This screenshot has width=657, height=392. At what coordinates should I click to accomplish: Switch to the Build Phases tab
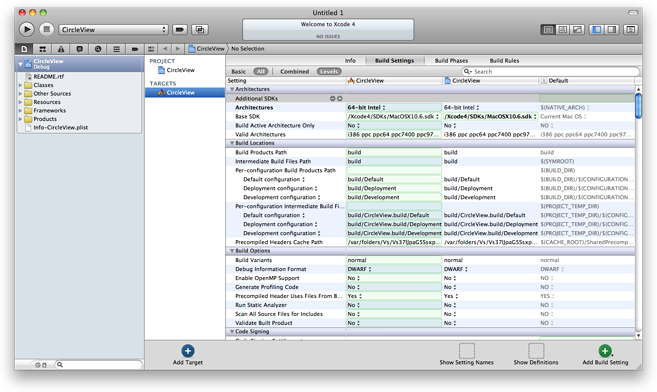pos(451,61)
